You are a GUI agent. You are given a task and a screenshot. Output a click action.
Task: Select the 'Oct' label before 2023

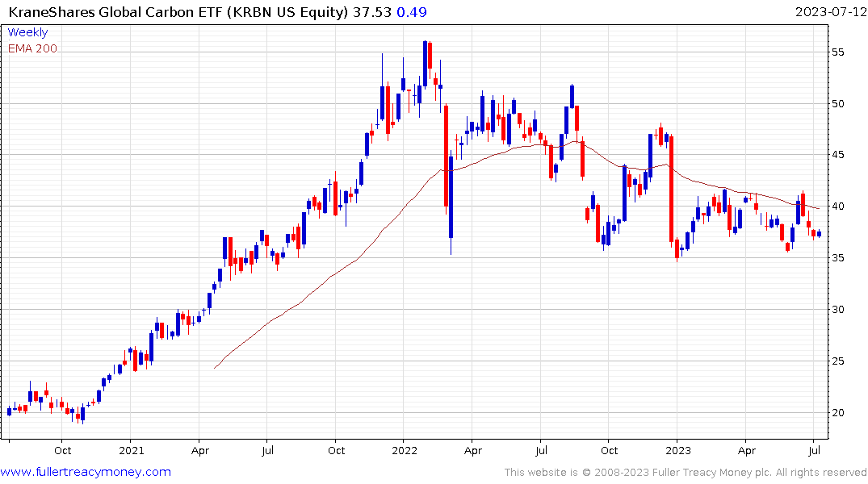[x=609, y=450]
